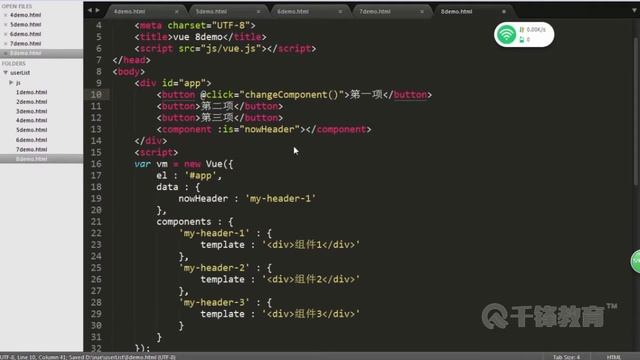Close the 4demo.html tab
This screenshot has width=640, height=360.
[x=176, y=12]
